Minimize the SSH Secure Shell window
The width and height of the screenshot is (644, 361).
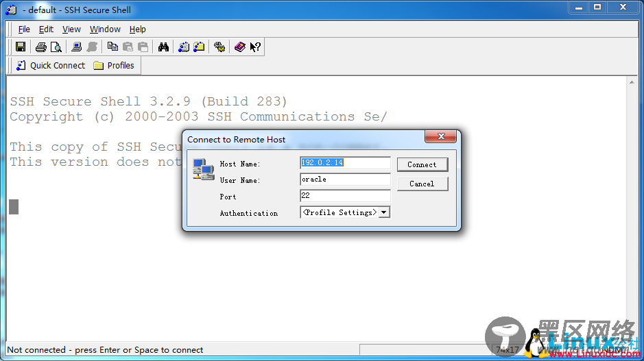(x=579, y=8)
